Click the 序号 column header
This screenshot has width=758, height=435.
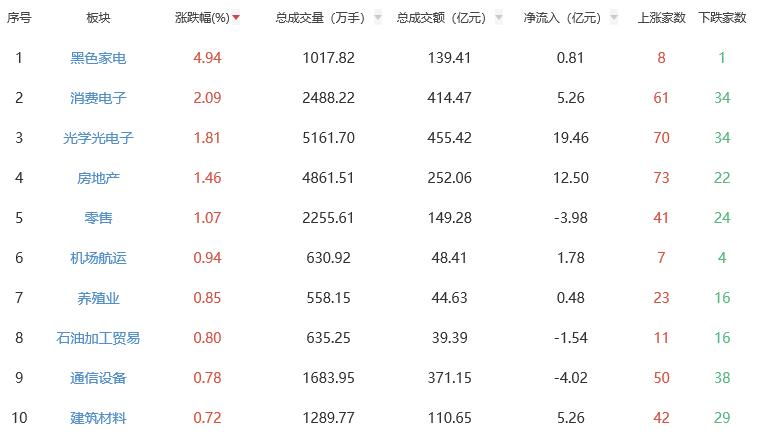[19, 18]
